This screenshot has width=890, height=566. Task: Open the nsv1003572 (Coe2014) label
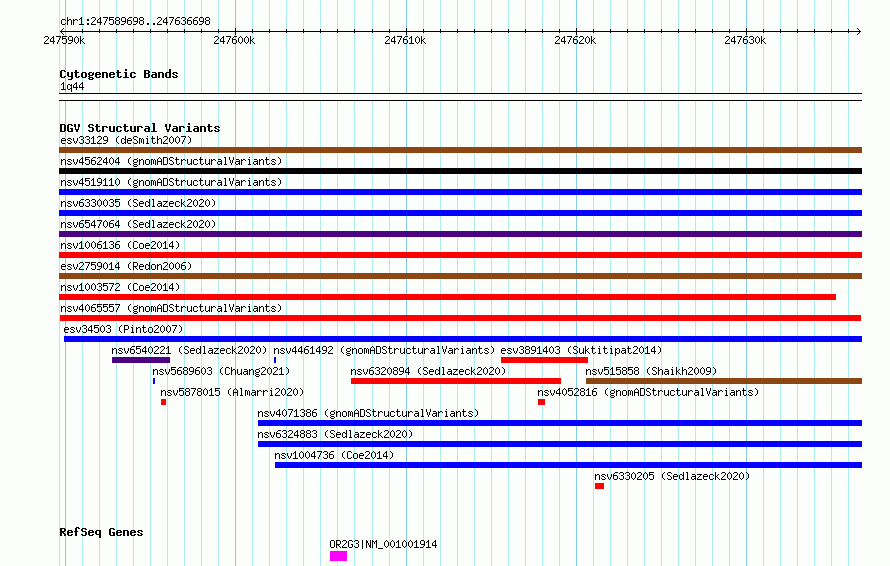click(120, 287)
